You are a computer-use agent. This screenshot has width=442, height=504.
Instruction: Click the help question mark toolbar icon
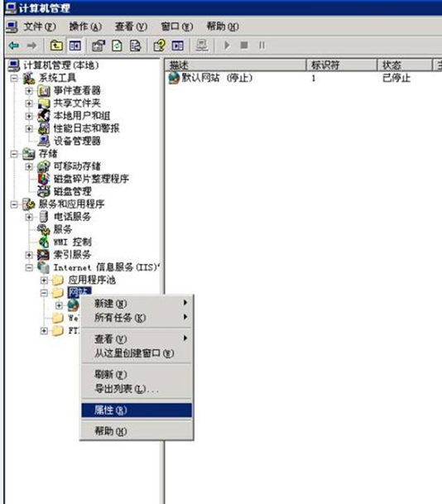coord(160,46)
